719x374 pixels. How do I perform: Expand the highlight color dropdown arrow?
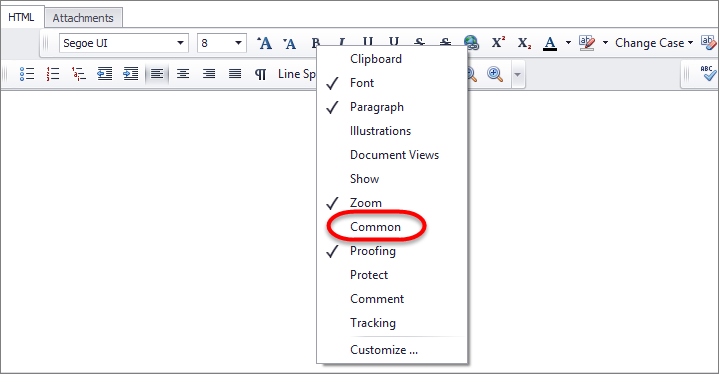605,43
